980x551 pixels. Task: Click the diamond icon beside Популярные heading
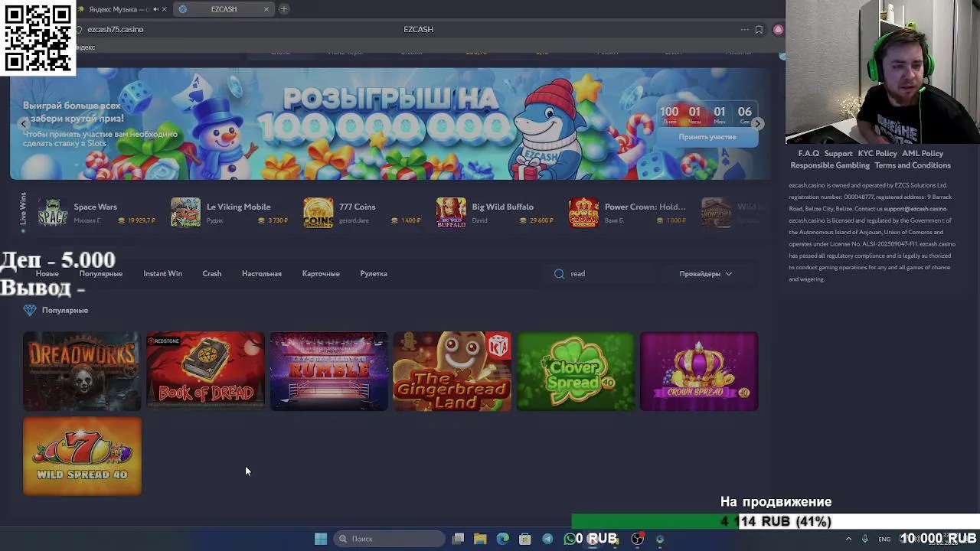[x=30, y=310]
